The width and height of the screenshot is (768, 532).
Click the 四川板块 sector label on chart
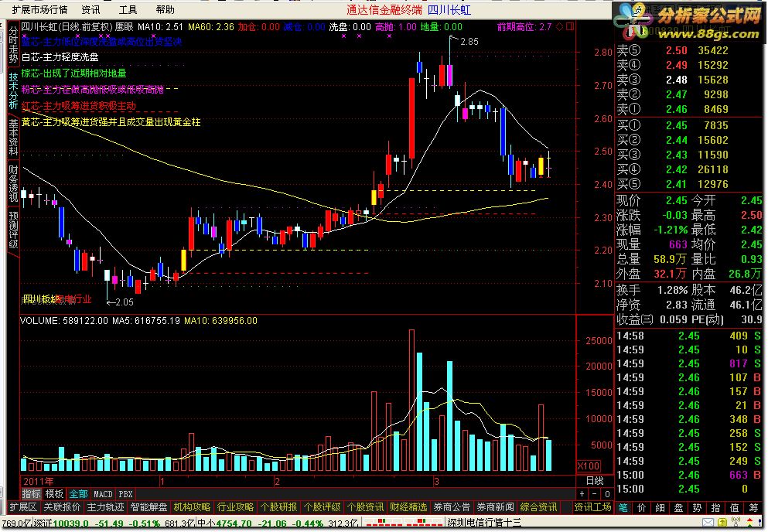click(x=41, y=298)
